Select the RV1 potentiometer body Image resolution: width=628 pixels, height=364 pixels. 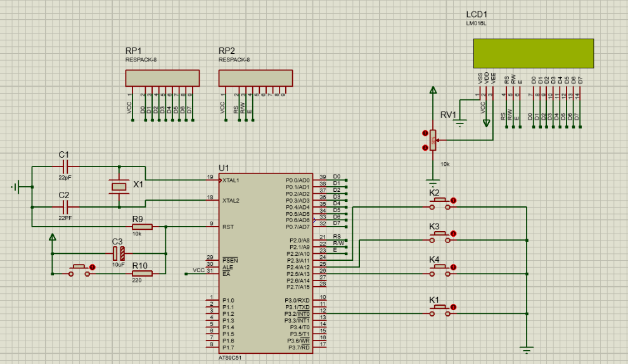click(x=433, y=141)
